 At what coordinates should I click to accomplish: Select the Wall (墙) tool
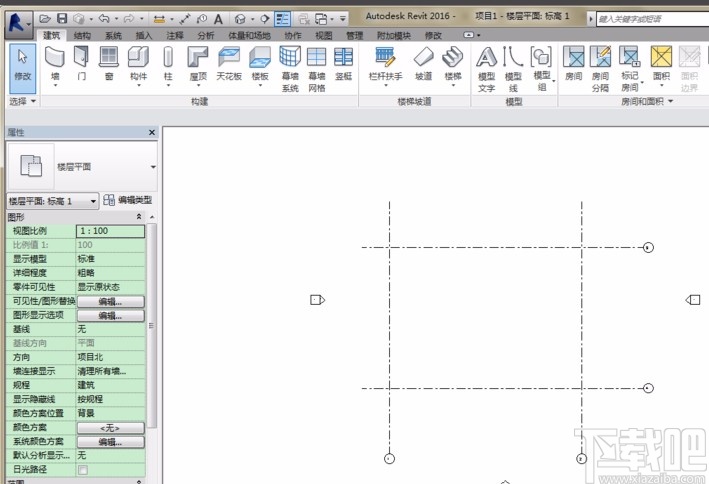[55, 63]
